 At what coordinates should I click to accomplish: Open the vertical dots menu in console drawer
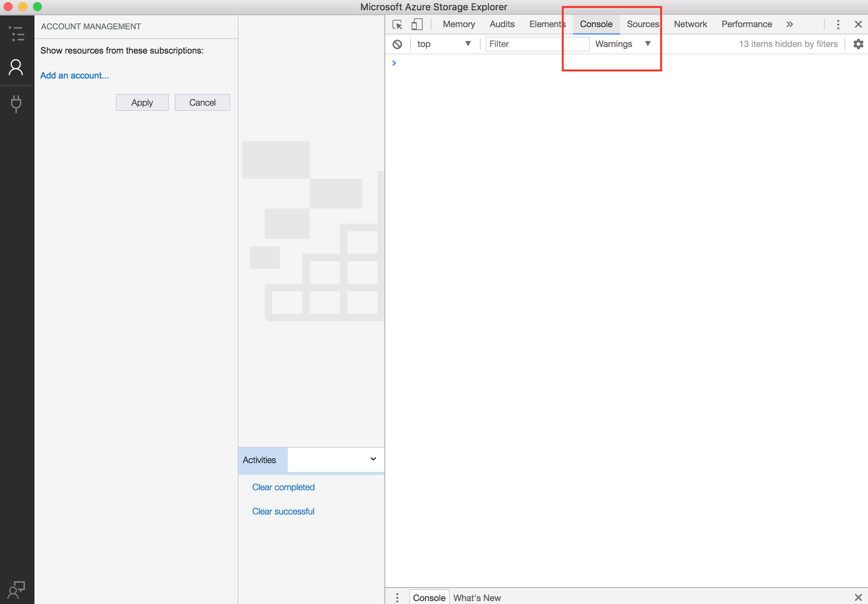pos(397,598)
